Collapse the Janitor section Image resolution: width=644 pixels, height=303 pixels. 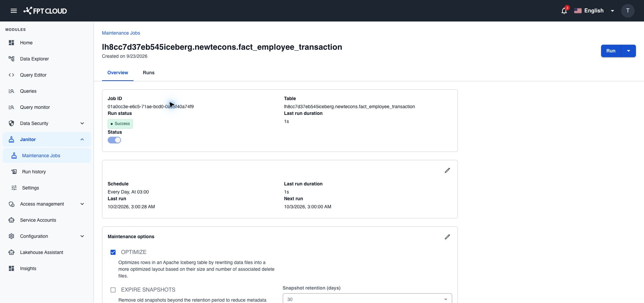click(x=82, y=139)
